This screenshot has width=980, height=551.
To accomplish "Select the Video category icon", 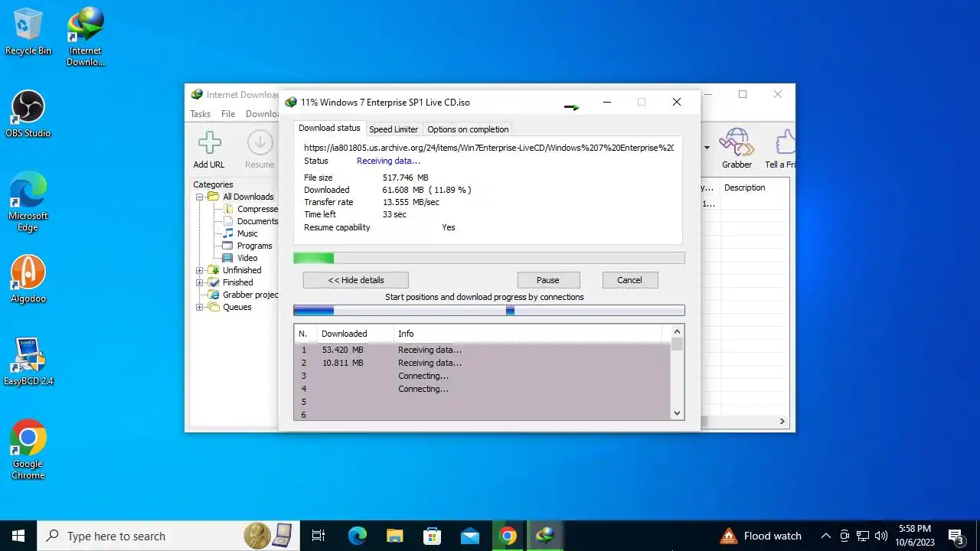I will pos(228,258).
